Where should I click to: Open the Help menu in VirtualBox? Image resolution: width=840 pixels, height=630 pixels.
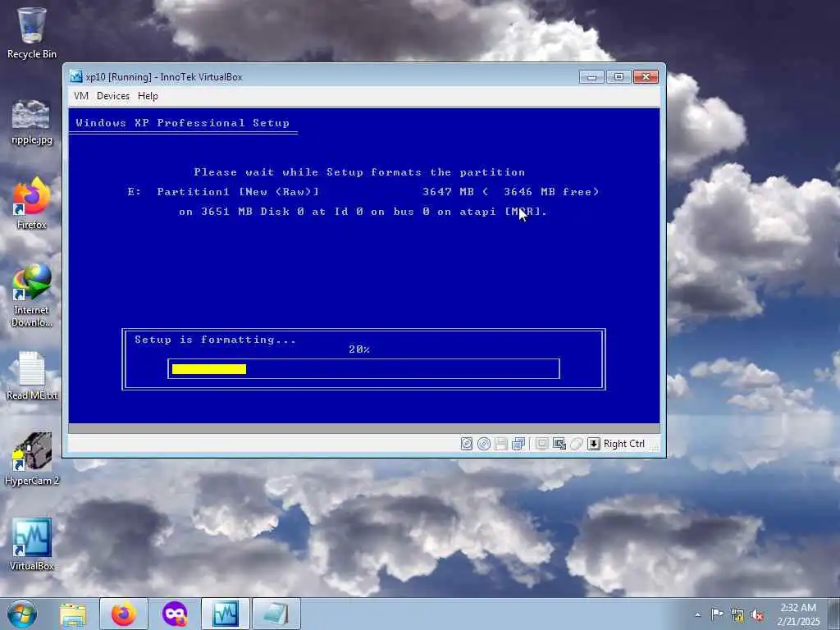tap(148, 96)
